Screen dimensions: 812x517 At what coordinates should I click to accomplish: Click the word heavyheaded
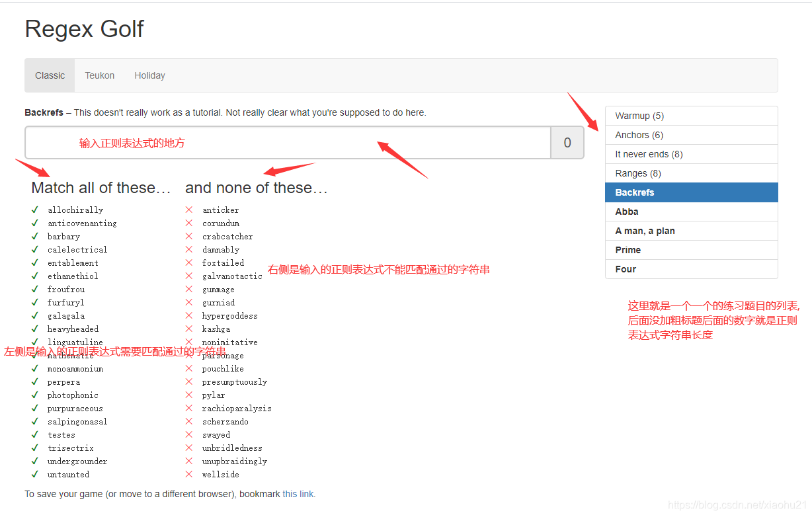73,329
